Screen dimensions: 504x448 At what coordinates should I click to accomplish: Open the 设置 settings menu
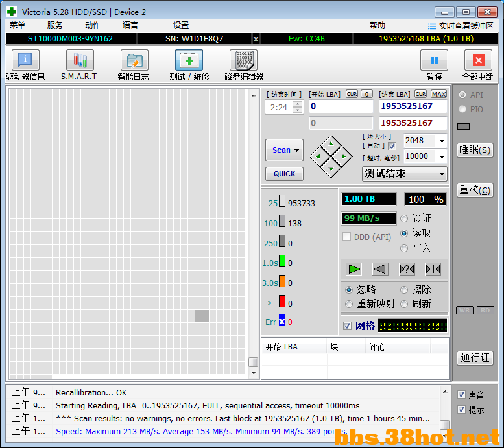click(x=181, y=25)
